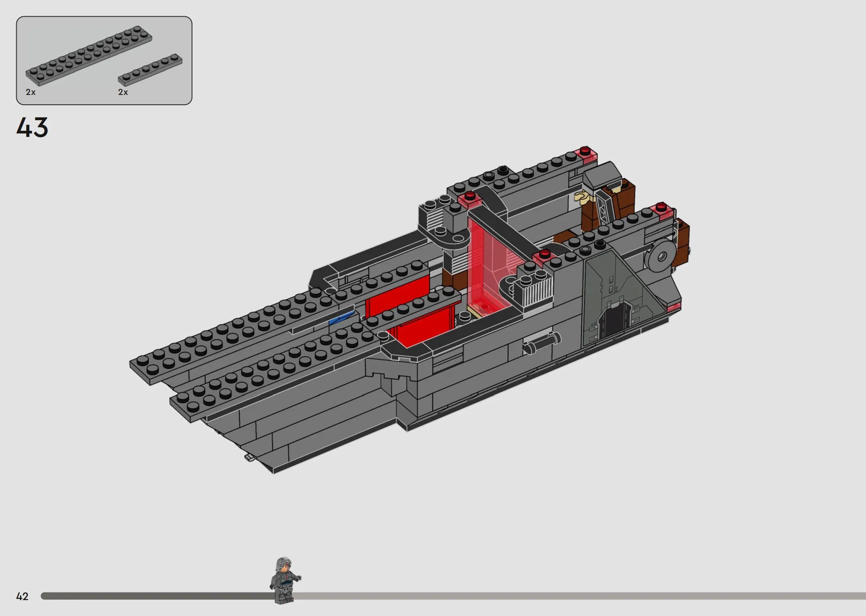Click the page number 42
The width and height of the screenshot is (866, 616).
point(22,596)
